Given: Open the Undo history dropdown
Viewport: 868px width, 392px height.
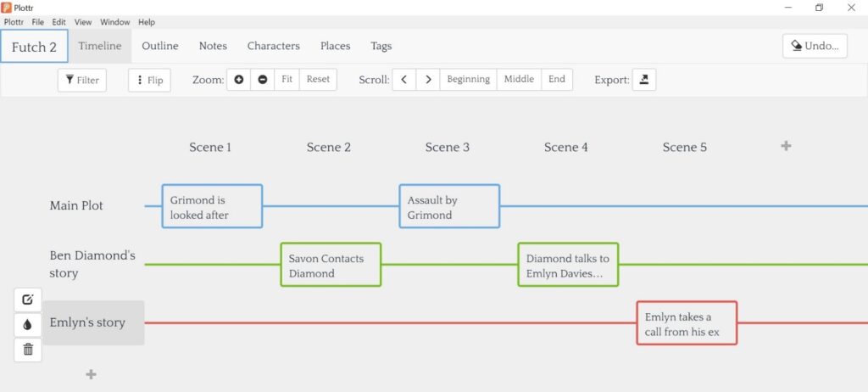Looking at the screenshot, I should [x=814, y=46].
